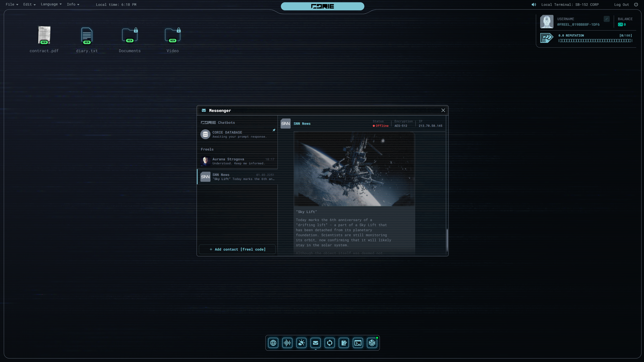This screenshot has height=362, width=644.
Task: Click the Log Out button
Action: coord(621,5)
